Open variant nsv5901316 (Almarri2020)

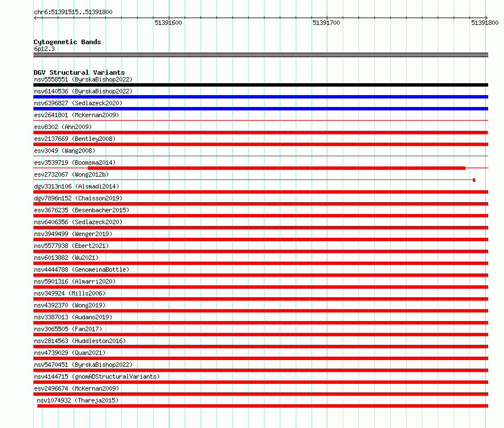coord(75,281)
